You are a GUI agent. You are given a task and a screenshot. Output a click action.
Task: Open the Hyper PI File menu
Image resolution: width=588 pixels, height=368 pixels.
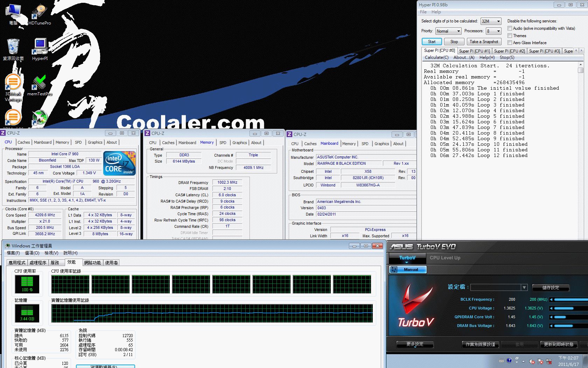pos(423,12)
